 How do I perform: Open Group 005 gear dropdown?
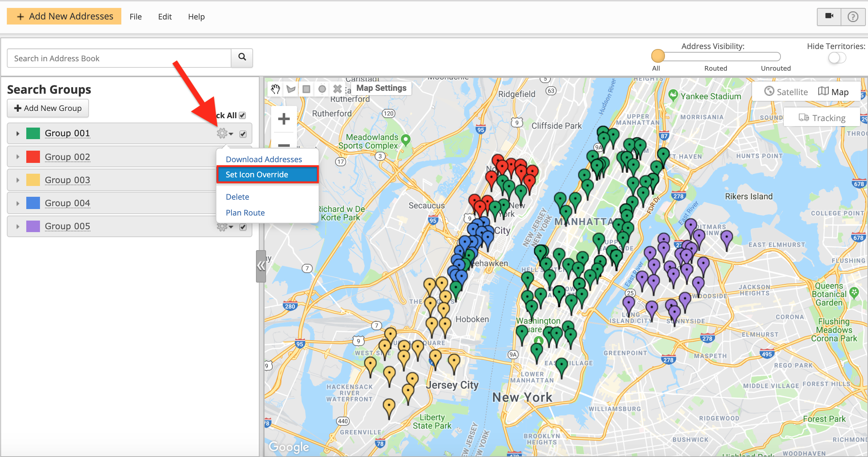pos(225,227)
